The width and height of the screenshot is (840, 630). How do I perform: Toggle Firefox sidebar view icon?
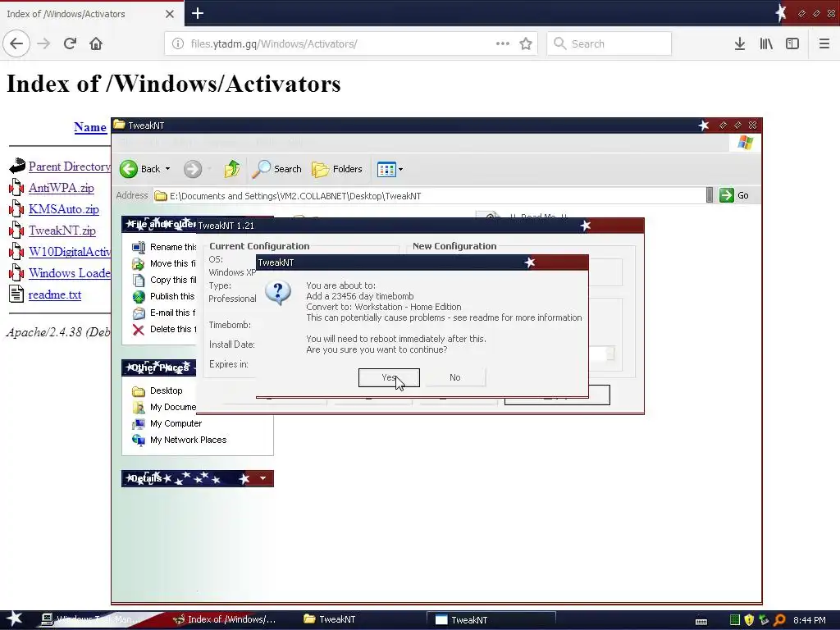792,44
